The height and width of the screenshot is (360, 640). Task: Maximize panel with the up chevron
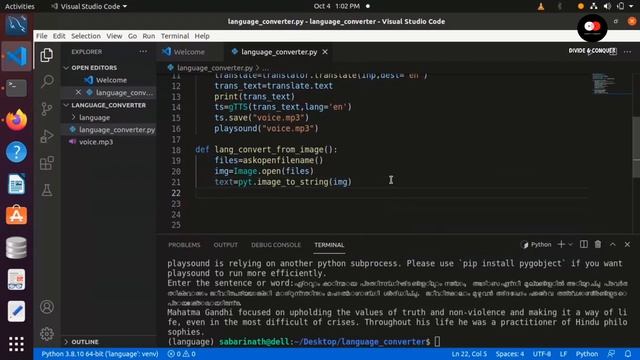coord(612,244)
